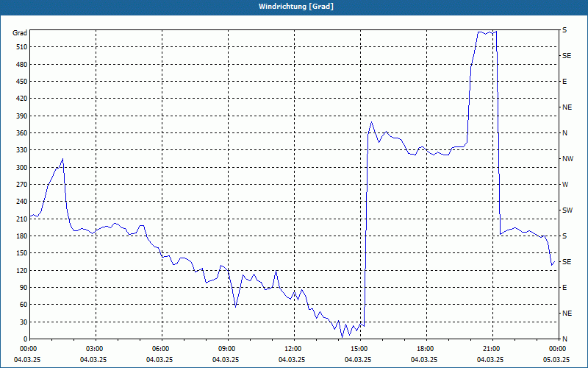Select the 04.03.25 date under 03:00
Viewport: 588px width, 368px height.
[93, 360]
